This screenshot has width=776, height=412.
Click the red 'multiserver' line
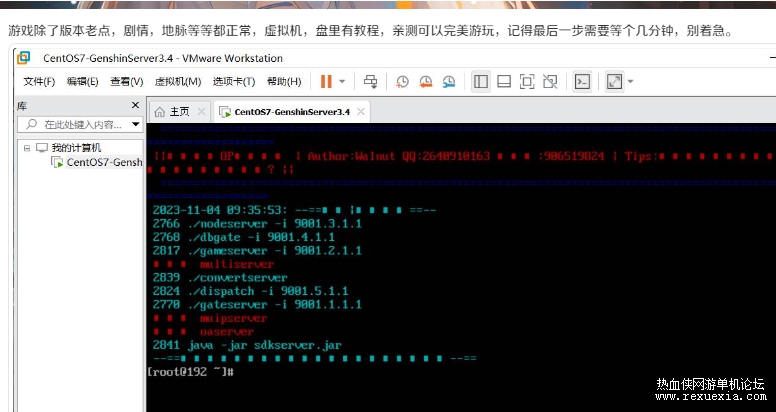[214, 264]
